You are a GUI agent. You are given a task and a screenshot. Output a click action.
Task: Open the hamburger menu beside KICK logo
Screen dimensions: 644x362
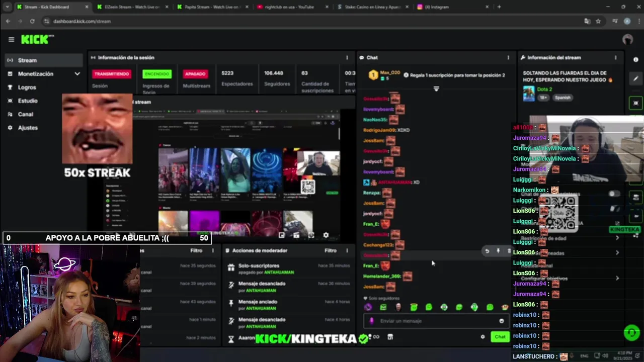[11, 39]
